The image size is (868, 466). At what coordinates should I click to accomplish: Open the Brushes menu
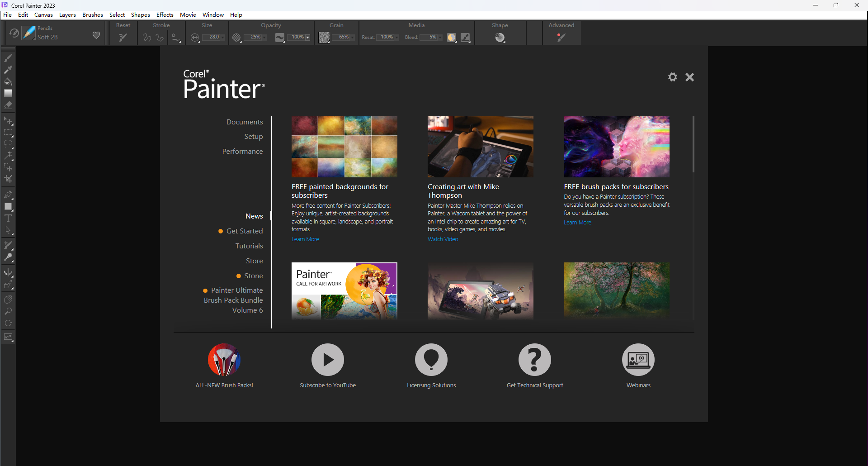point(93,15)
